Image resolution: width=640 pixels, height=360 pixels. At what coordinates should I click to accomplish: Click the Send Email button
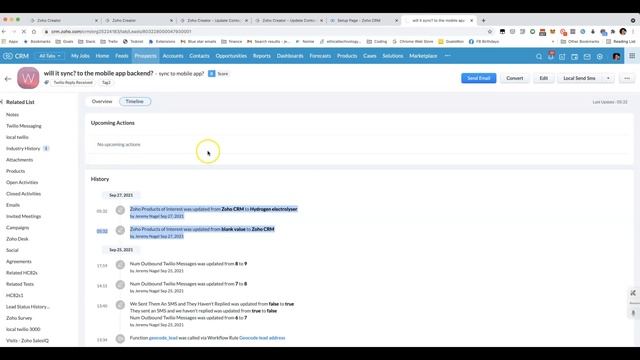click(x=479, y=78)
